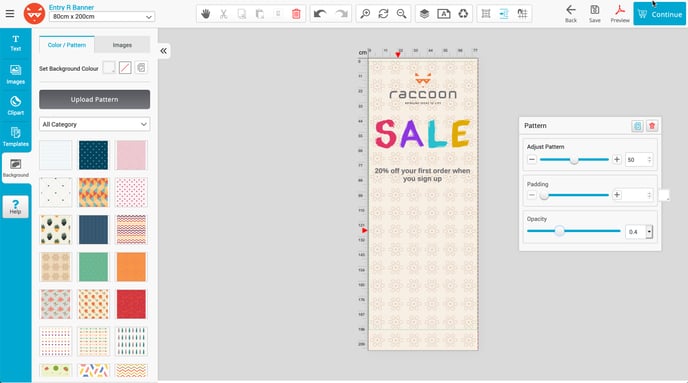Go back with the Back arrow
Screen dimensions: 688x383
click(571, 14)
